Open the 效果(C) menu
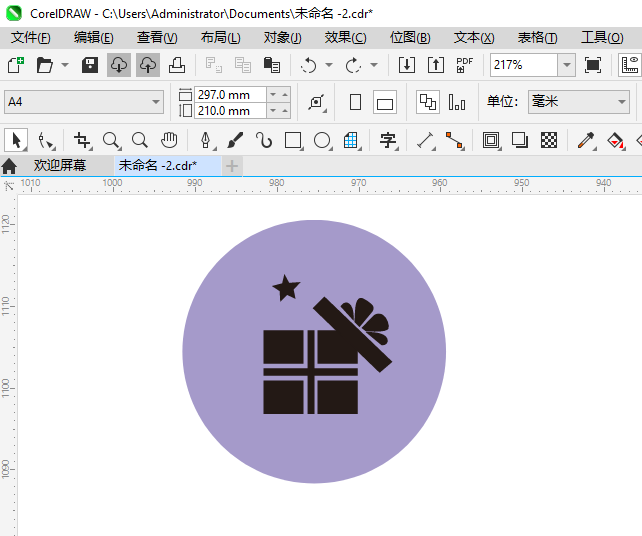The height and width of the screenshot is (536, 642). click(x=346, y=38)
